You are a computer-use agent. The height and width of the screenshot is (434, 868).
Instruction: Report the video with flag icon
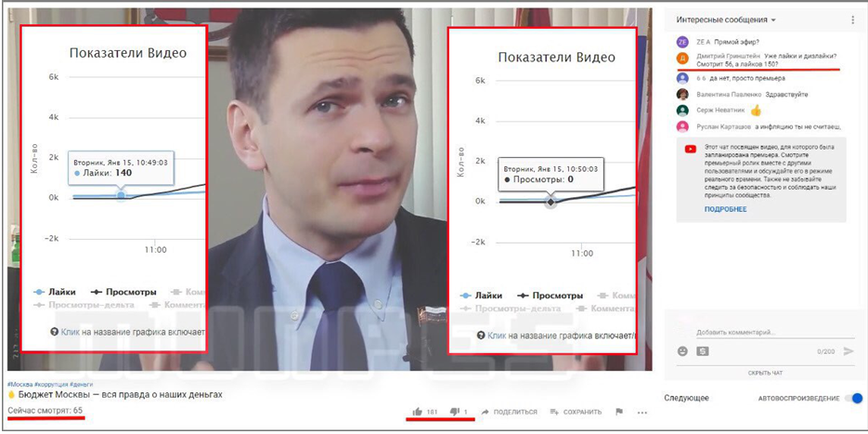coord(619,412)
